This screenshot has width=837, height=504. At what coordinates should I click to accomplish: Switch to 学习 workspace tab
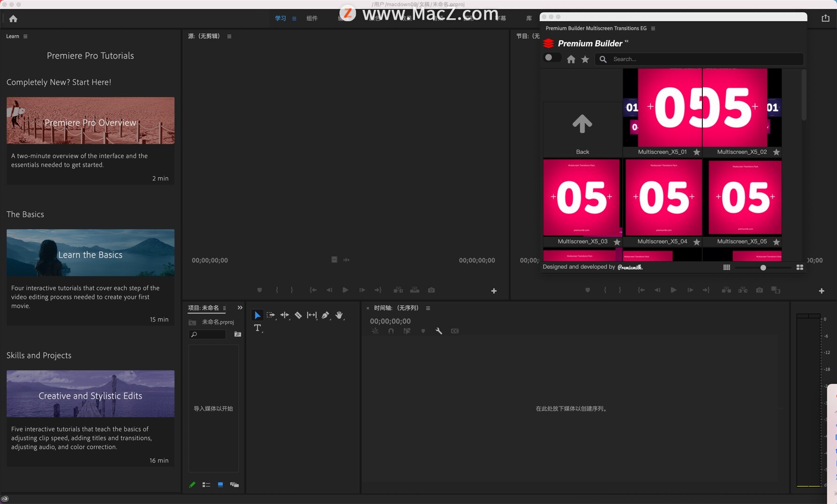coord(280,18)
